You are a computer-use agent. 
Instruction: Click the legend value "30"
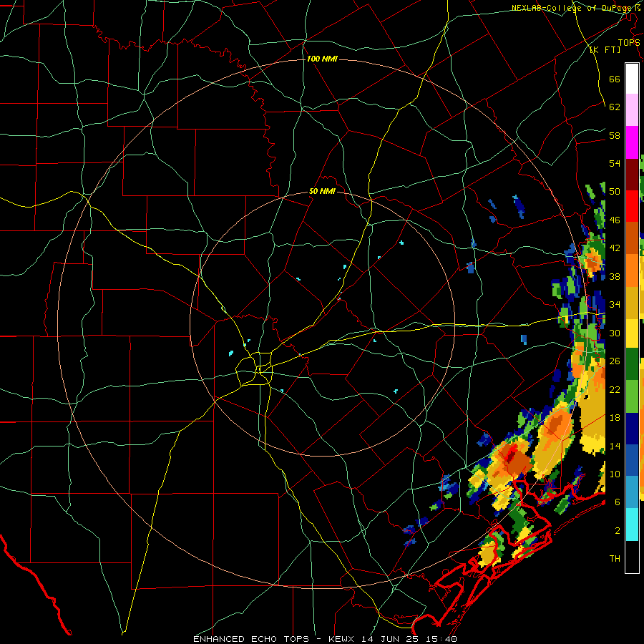pos(615,333)
